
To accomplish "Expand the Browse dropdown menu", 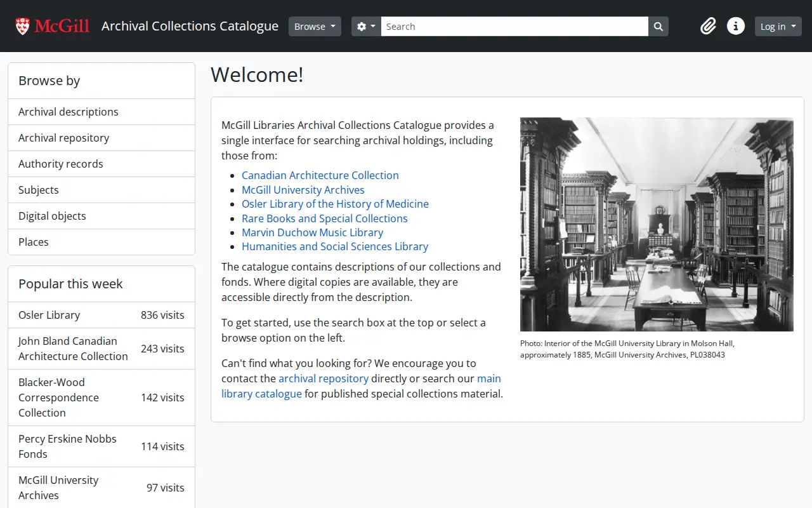I will [315, 26].
